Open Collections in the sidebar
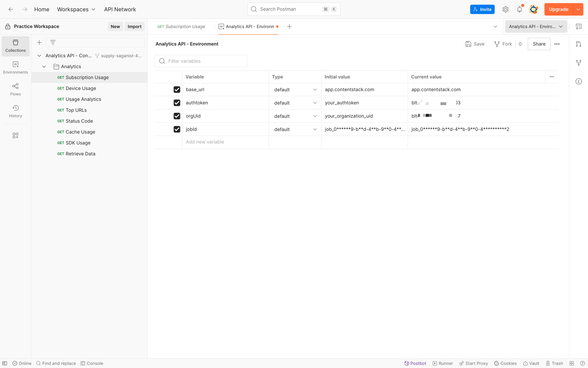Screen dimensions: 588x368 (16, 46)
